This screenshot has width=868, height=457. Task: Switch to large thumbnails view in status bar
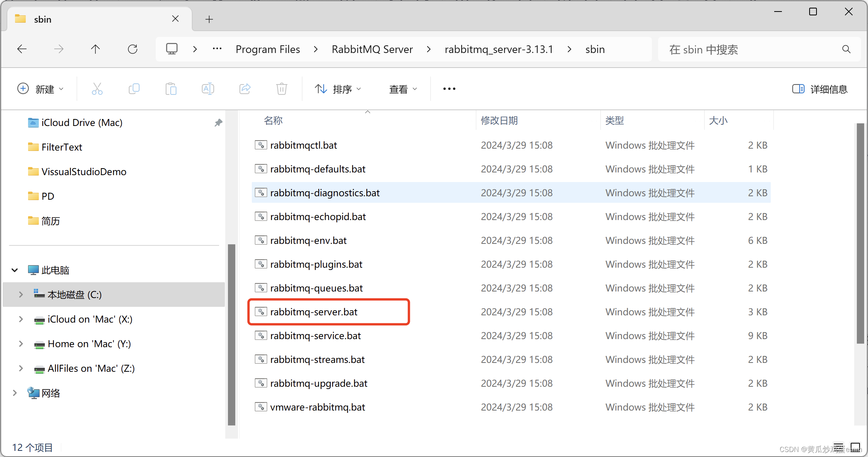[x=855, y=447]
